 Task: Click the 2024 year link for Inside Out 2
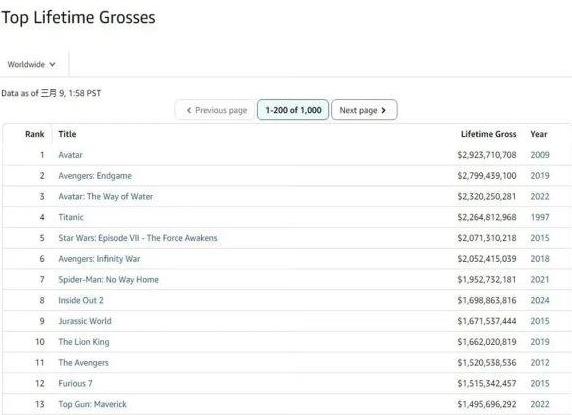540,300
